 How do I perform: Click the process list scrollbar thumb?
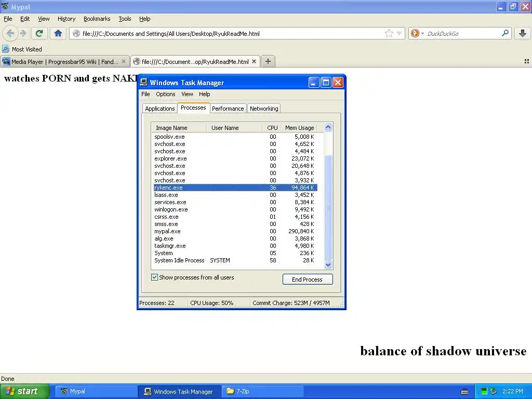click(328, 207)
